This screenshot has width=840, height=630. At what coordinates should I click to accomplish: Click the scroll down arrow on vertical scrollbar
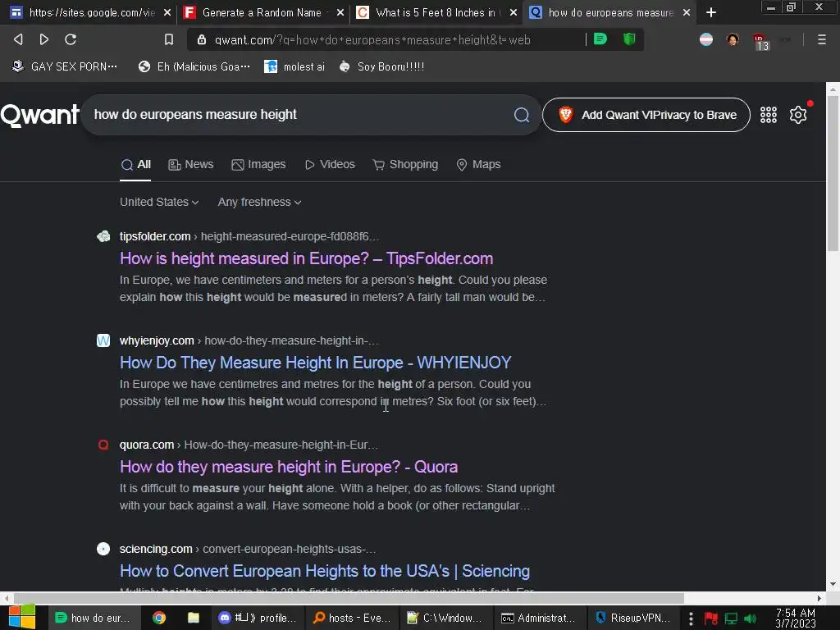click(x=833, y=584)
